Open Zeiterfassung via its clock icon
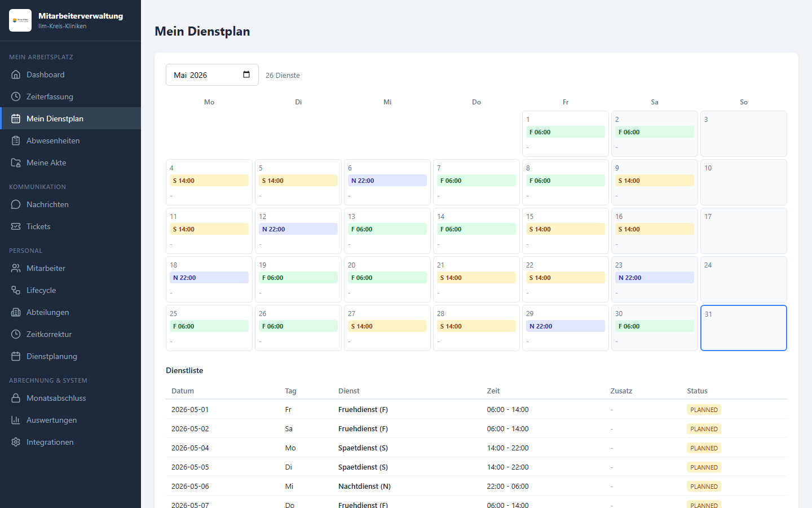Screen dimensions: 812x508 tap(16, 97)
